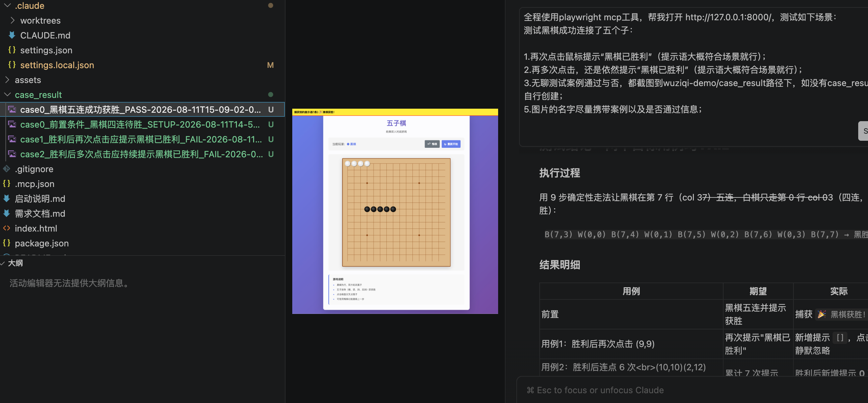This screenshot has height=403, width=868.
Task: Click the 期望 table column header
Action: point(758,291)
